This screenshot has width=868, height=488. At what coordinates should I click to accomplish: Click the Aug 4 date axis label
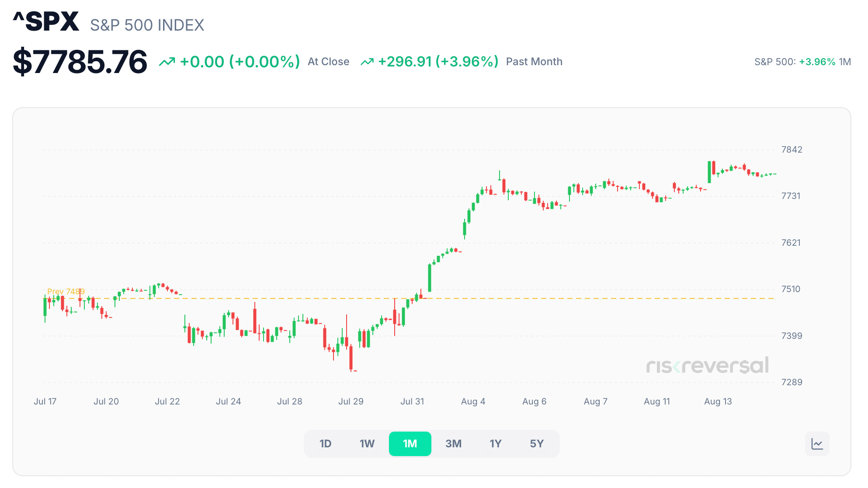point(473,401)
